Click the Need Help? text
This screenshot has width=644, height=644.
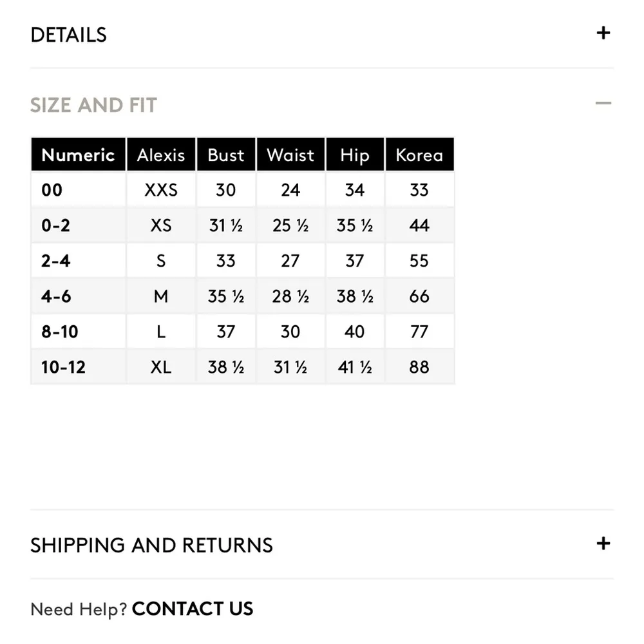(x=79, y=609)
